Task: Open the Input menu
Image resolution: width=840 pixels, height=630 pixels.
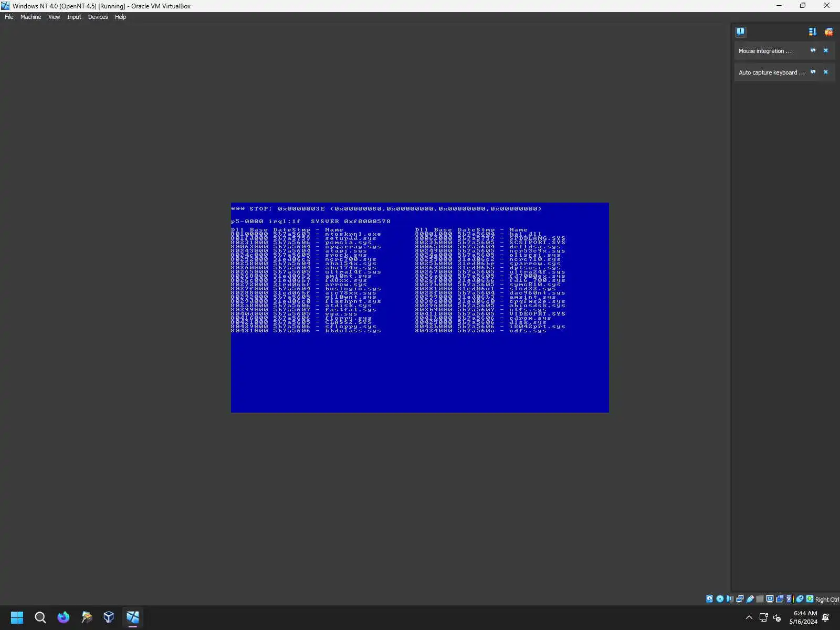Action: pos(74,17)
